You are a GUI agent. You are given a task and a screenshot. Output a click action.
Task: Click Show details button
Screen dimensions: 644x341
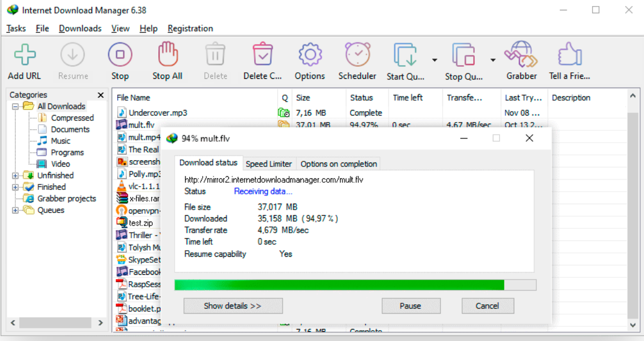233,305
